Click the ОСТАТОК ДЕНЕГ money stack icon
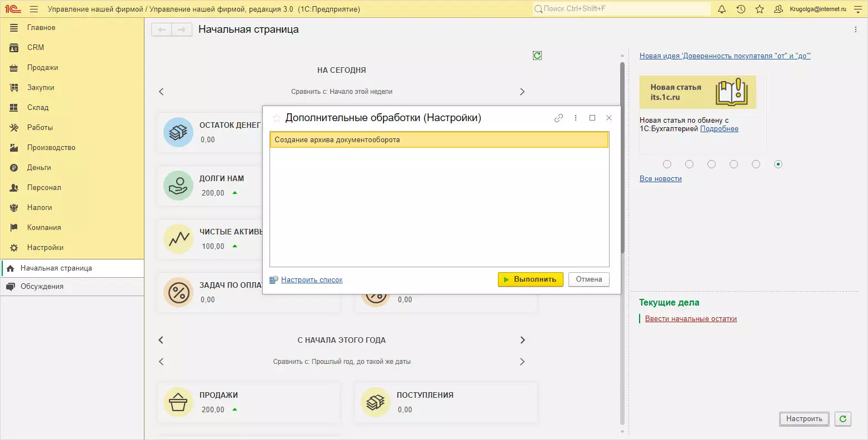 178,132
